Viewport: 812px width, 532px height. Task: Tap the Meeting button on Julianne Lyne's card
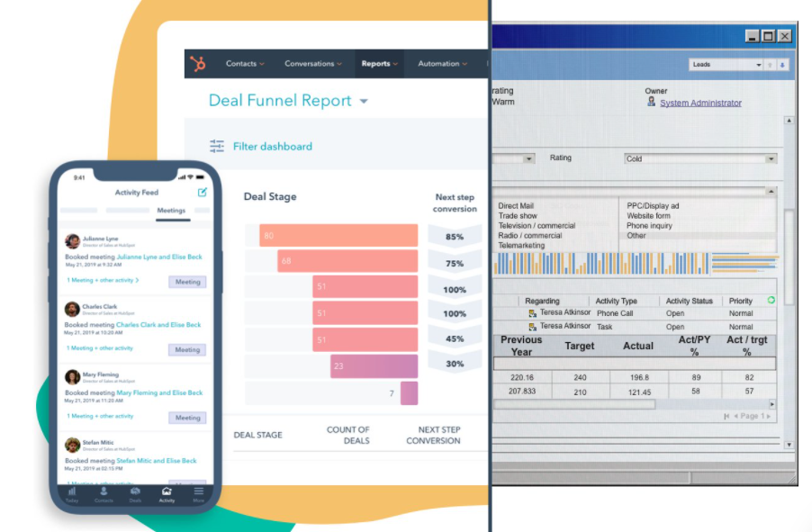[x=187, y=282]
